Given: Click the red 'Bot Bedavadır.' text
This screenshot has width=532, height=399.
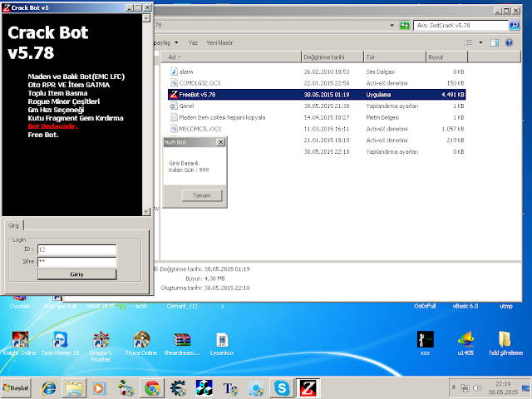Looking at the screenshot, I should pos(53,126).
